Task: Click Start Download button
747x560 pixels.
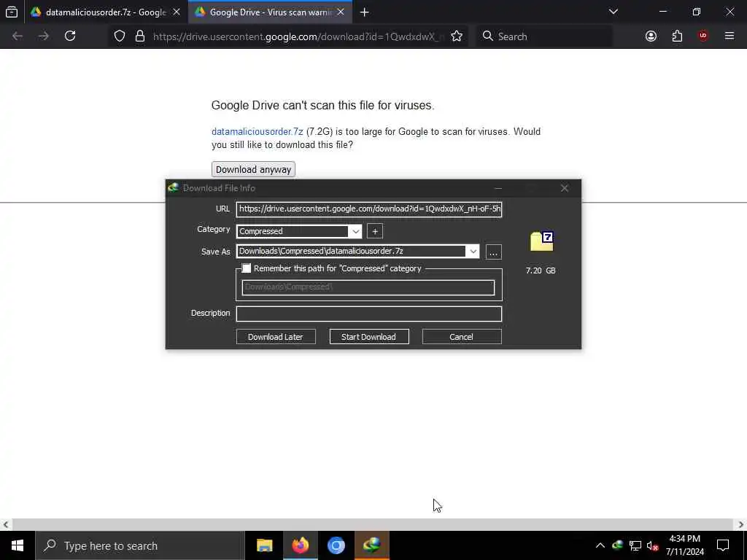Action: [369, 337]
